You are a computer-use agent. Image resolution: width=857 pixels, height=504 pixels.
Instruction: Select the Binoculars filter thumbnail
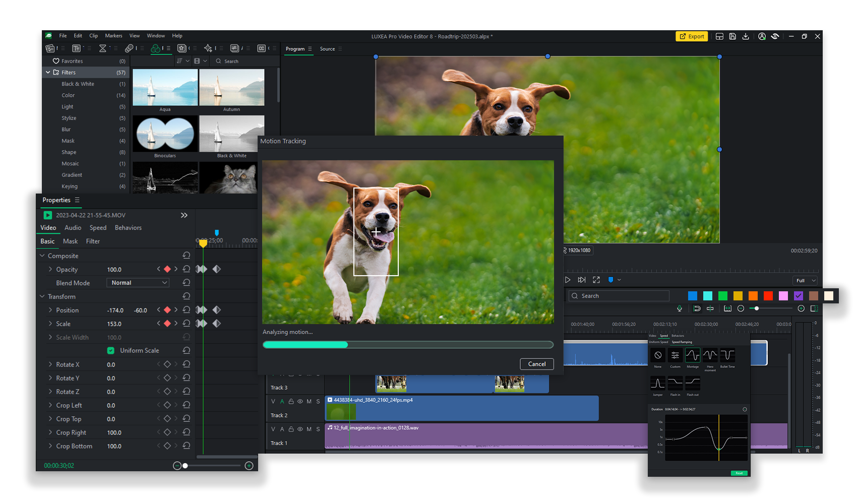click(165, 134)
